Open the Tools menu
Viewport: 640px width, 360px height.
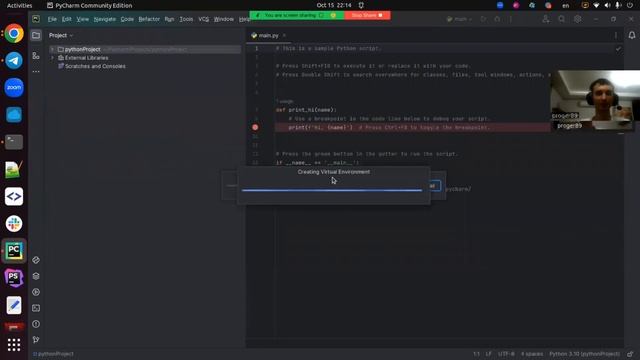point(186,19)
